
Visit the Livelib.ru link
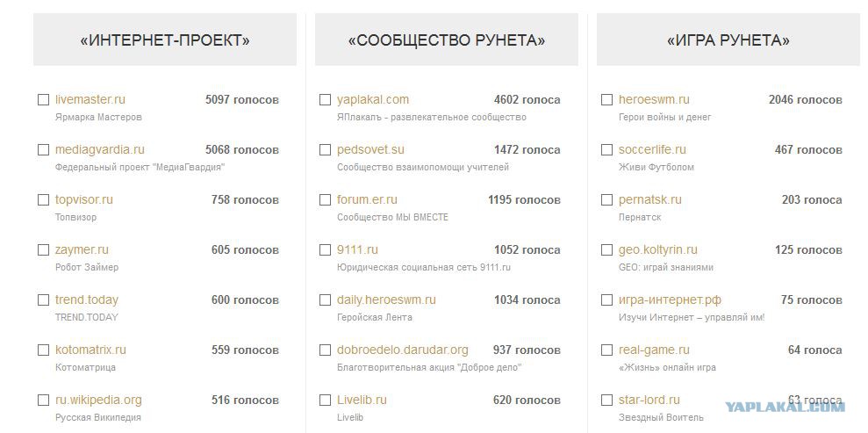pos(362,400)
